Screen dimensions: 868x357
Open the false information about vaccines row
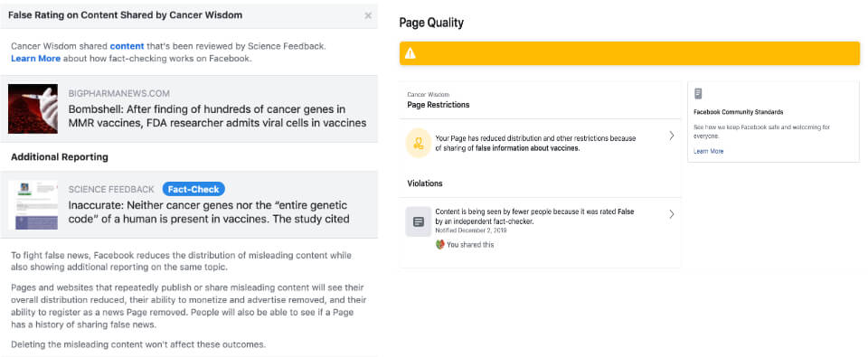coord(540,143)
